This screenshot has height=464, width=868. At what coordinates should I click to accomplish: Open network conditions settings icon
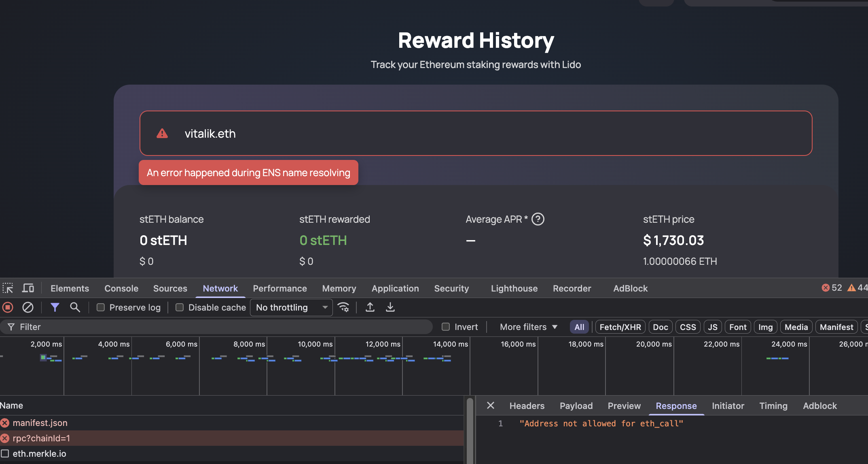(343, 307)
